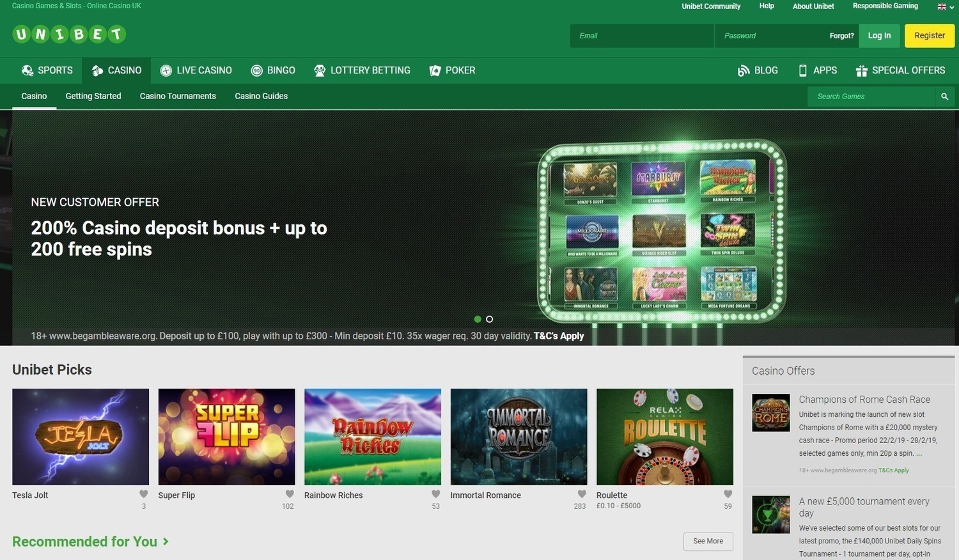
Task: Open the UK flag language dropdown
Action: pos(946,6)
